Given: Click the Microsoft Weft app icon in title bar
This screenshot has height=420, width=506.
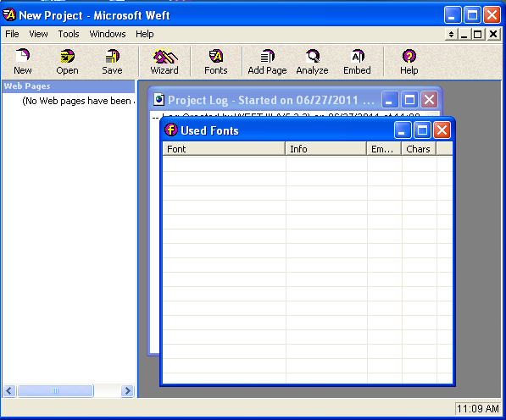Looking at the screenshot, I should [x=9, y=15].
